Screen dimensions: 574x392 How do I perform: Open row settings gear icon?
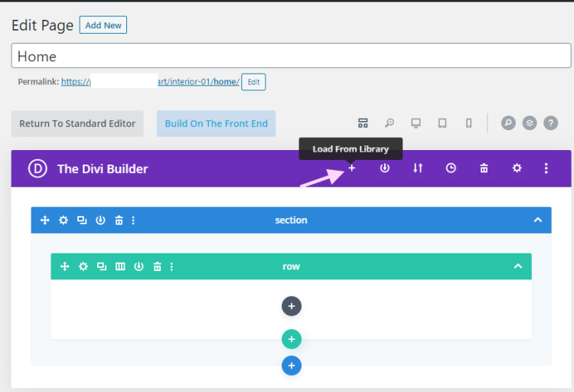(x=83, y=266)
